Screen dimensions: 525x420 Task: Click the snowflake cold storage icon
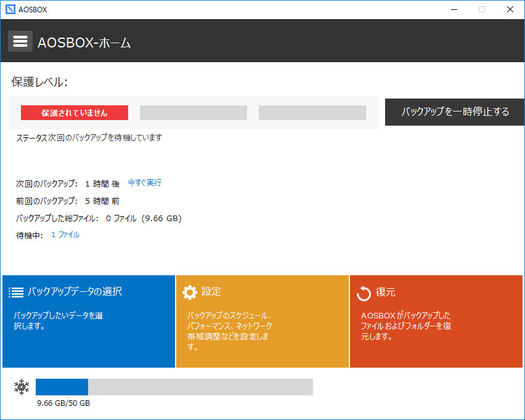22,387
